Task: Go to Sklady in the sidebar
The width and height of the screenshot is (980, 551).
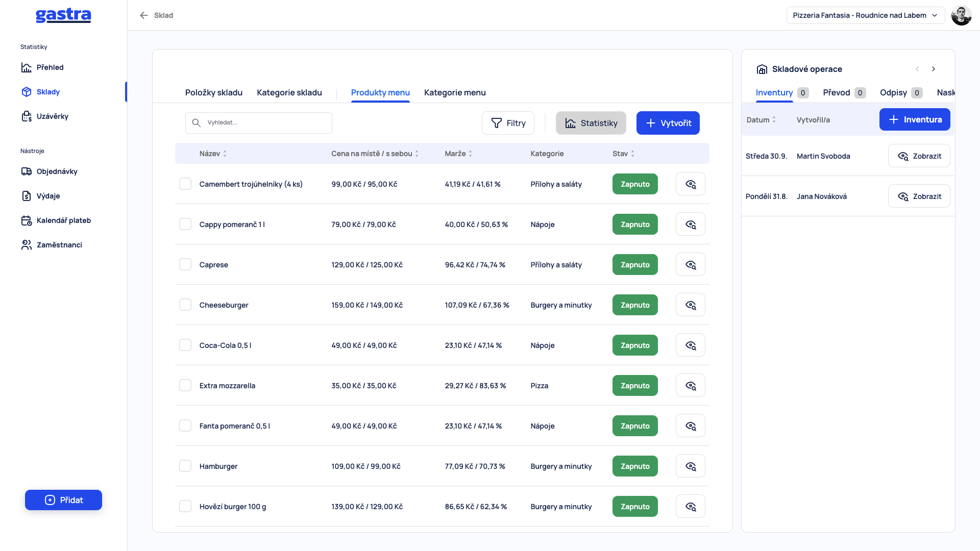Action: [x=41, y=92]
